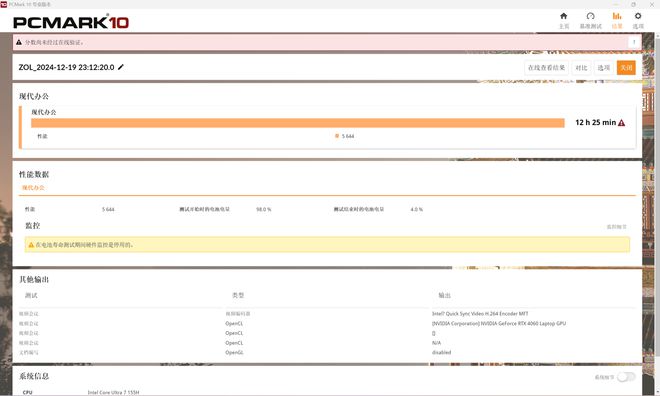Click the PCMARK 10 logo
The image size is (660, 396).
tap(71, 22)
